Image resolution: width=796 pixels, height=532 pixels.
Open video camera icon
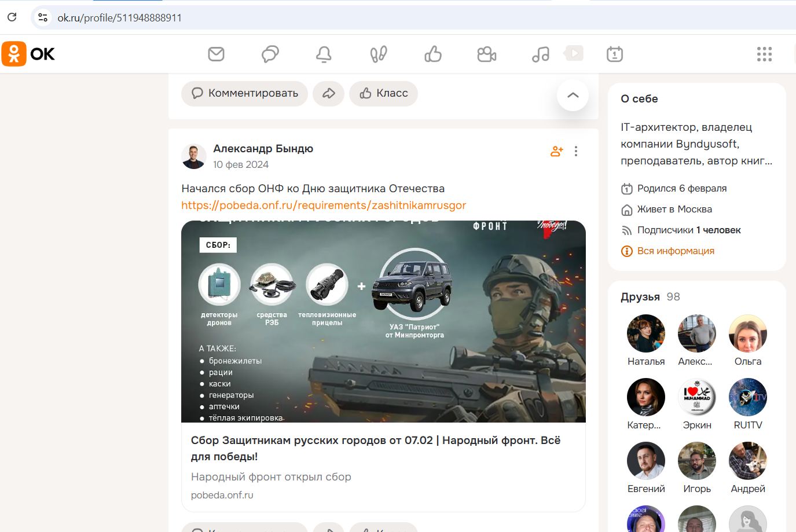(x=487, y=54)
